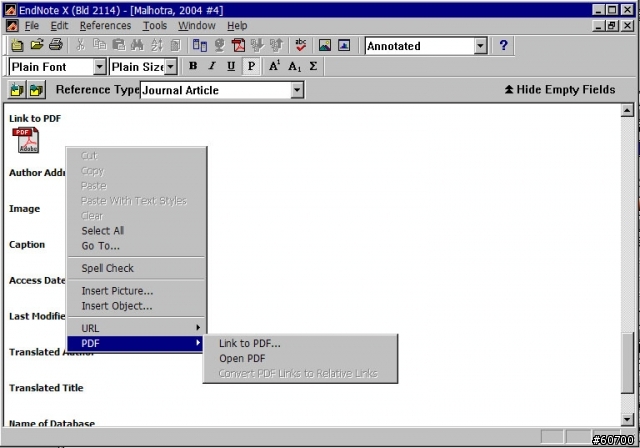
Task: Click Hide Empty Fields button
Action: 560,89
